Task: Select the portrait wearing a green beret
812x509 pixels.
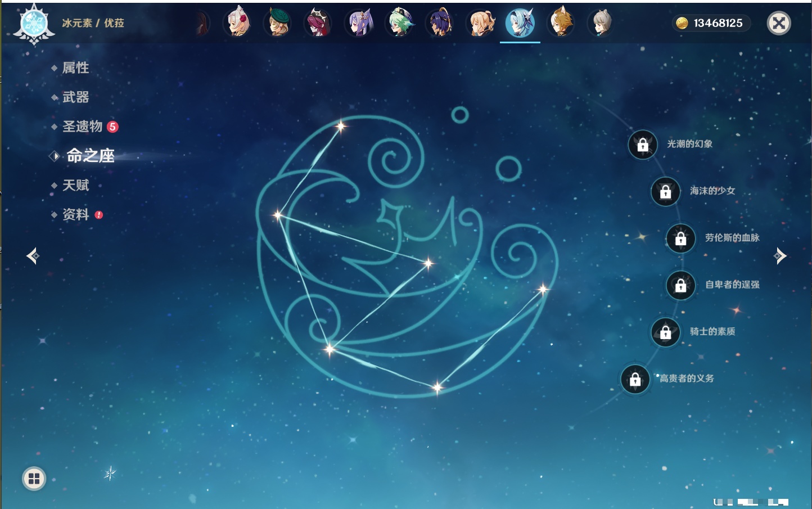Action: (278, 23)
